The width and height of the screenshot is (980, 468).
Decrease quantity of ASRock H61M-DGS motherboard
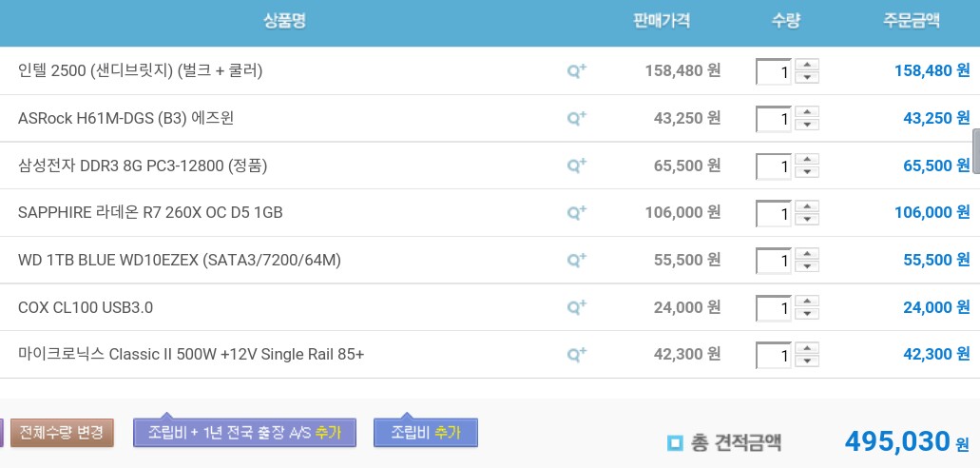click(807, 125)
